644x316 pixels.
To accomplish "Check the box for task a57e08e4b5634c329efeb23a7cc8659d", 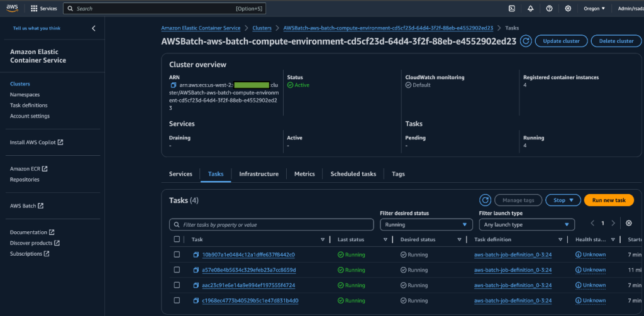I will click(x=177, y=270).
